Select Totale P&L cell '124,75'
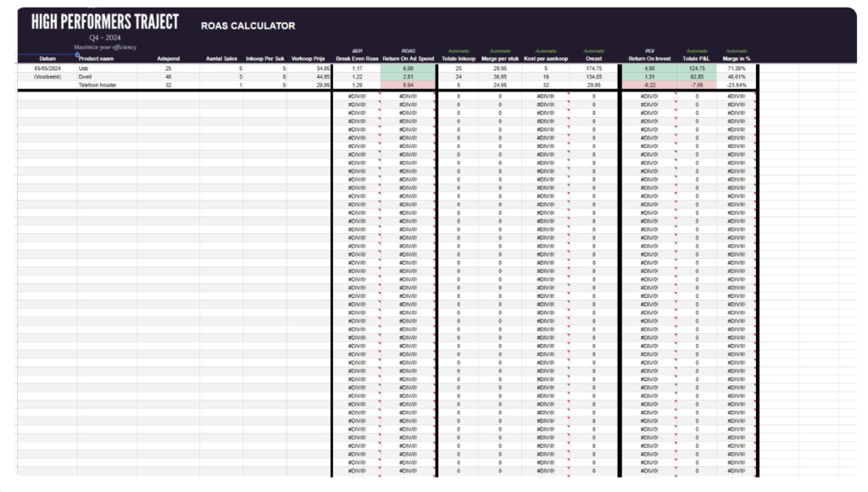This screenshot has width=868, height=492. 697,69
